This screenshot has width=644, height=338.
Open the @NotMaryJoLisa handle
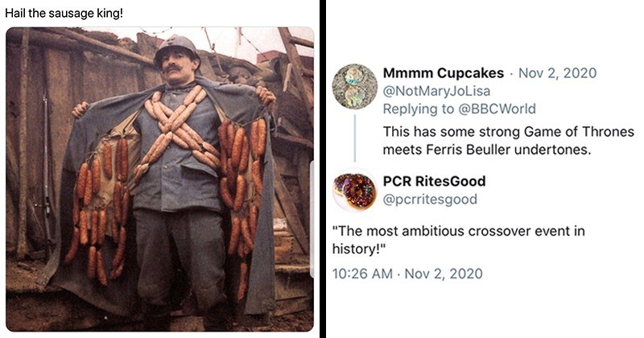point(441,91)
